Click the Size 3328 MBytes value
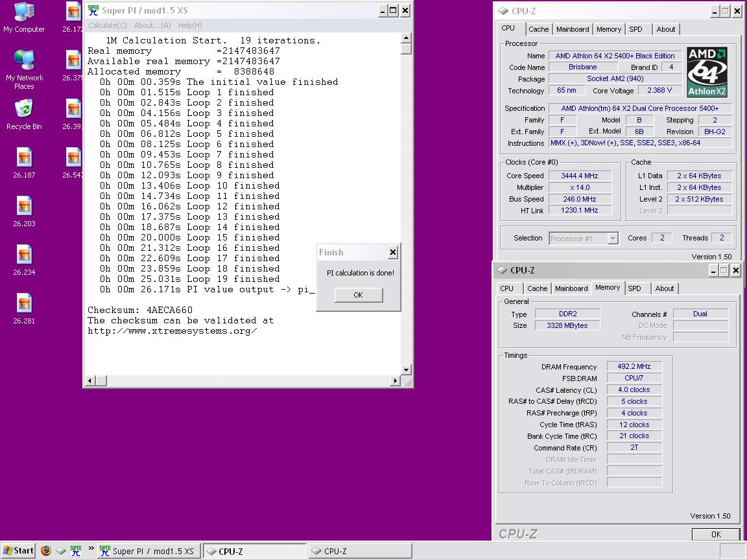747x560 pixels. tap(567, 325)
